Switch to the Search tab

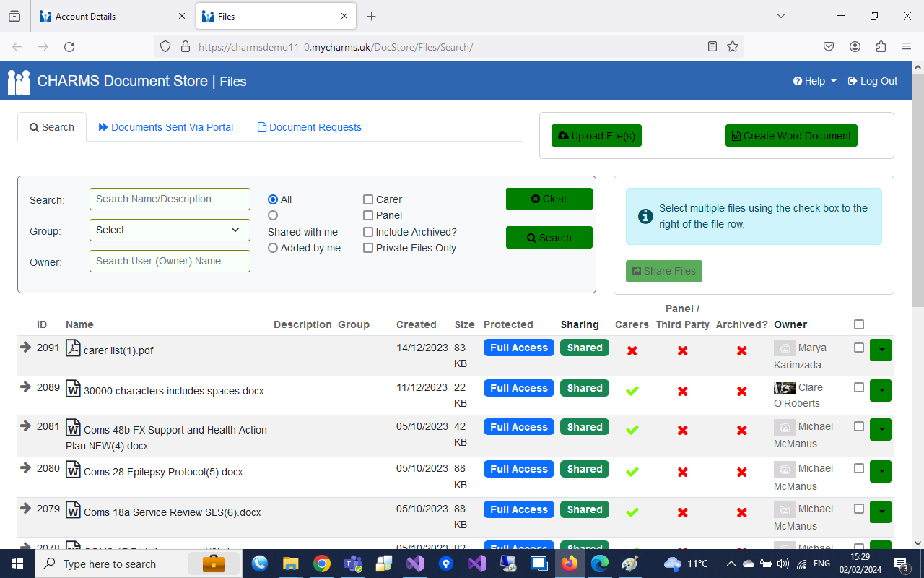(52, 127)
